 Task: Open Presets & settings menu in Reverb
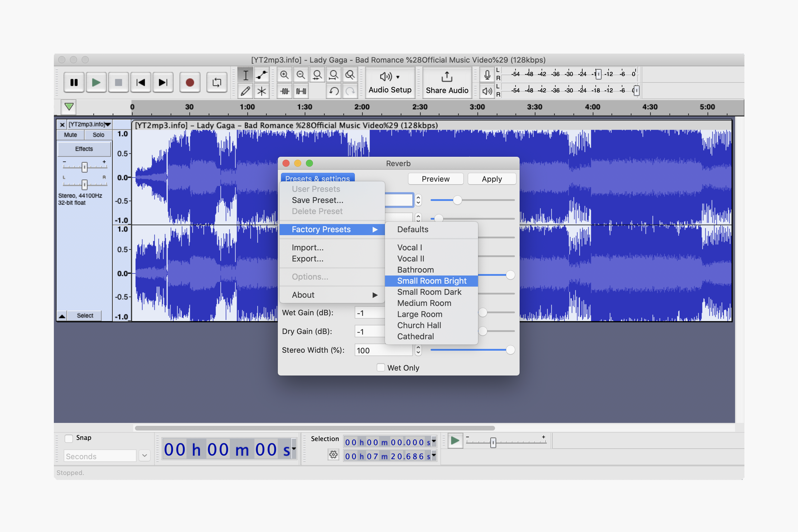coord(318,178)
